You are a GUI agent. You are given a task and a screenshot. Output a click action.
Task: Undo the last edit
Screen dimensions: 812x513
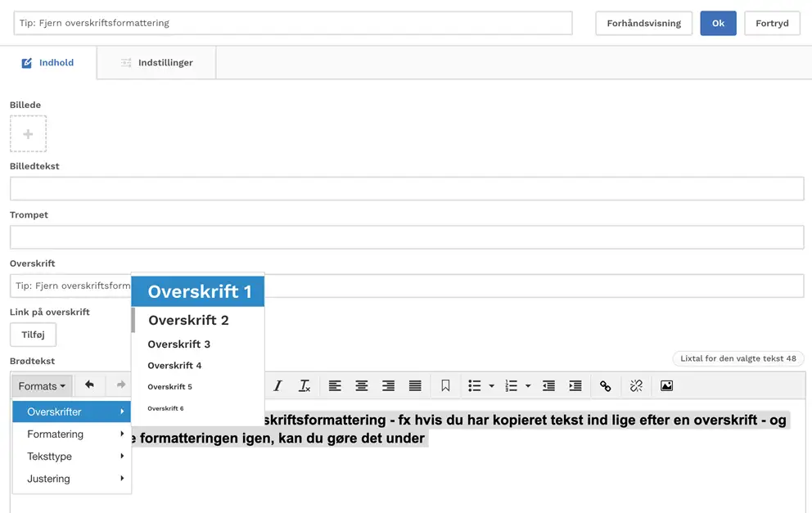point(89,385)
